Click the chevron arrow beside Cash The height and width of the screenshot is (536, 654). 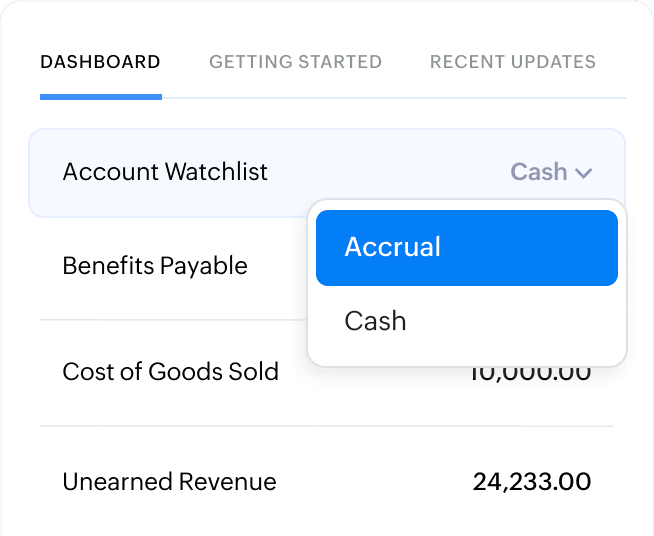tap(584, 173)
